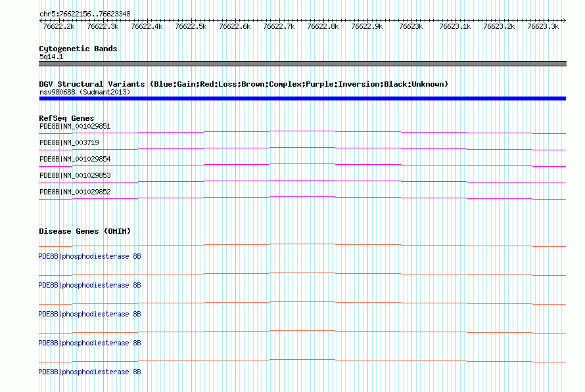Open the fourth PDE8B|phosphodiesterase 8B OMIM link
The height and width of the screenshot is (392, 585).
(89, 343)
